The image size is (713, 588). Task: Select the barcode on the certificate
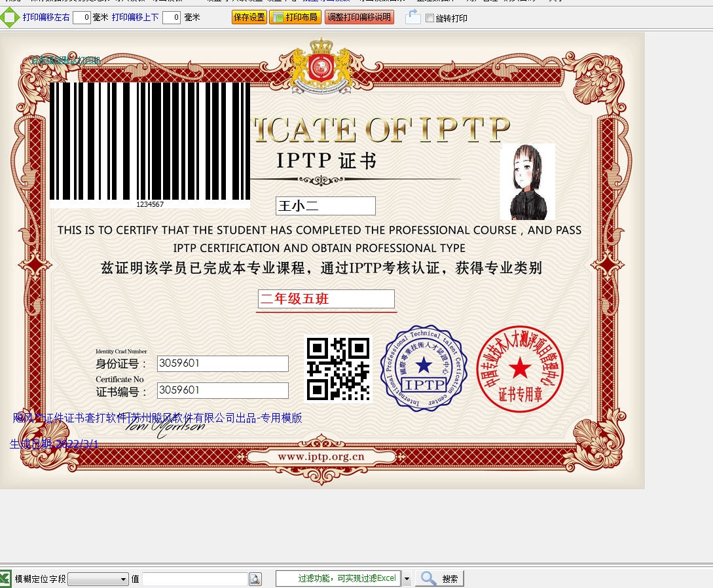(149, 143)
